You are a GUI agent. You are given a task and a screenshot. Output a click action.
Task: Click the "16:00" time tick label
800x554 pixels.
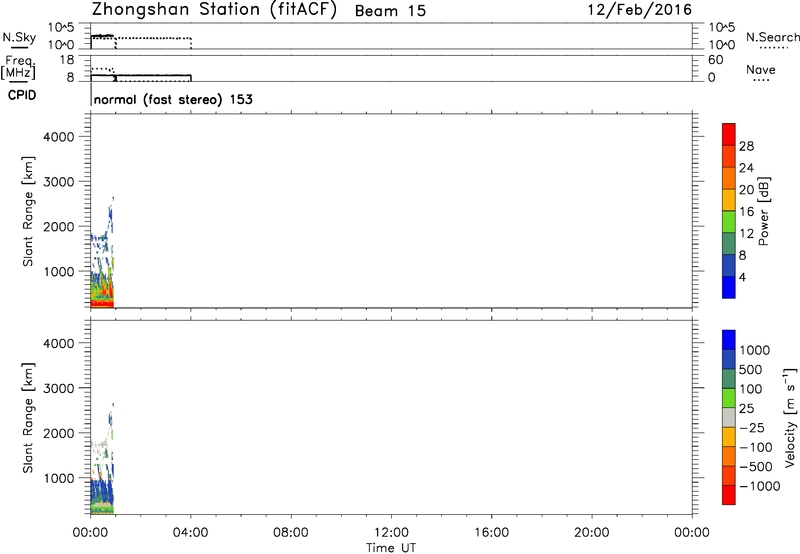coord(491,533)
